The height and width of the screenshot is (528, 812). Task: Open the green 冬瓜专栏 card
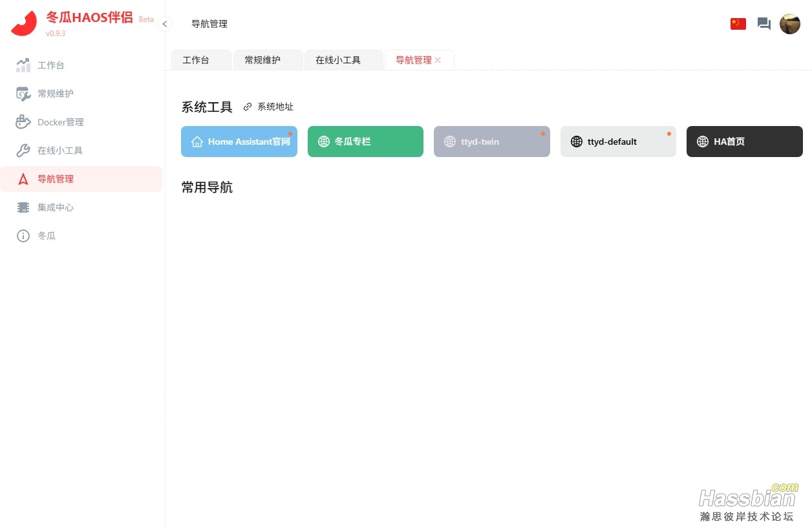point(365,142)
